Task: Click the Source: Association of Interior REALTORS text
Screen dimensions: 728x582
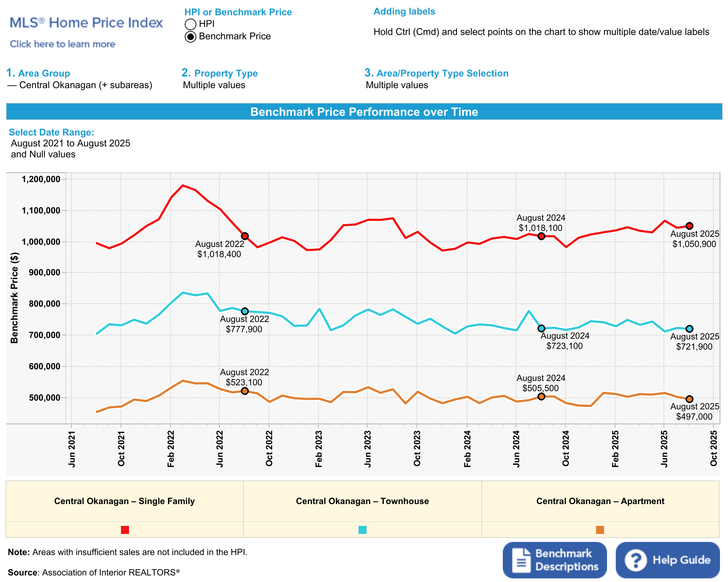Action: tap(94, 573)
